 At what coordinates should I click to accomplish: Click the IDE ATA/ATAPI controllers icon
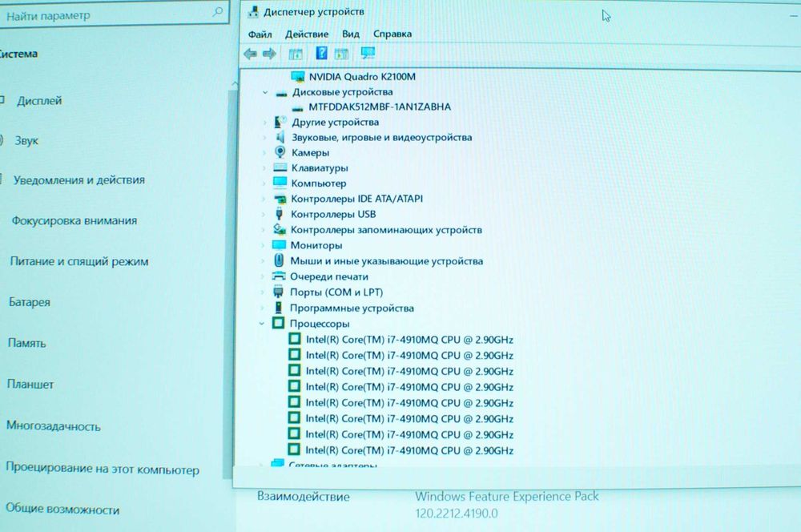pos(280,198)
